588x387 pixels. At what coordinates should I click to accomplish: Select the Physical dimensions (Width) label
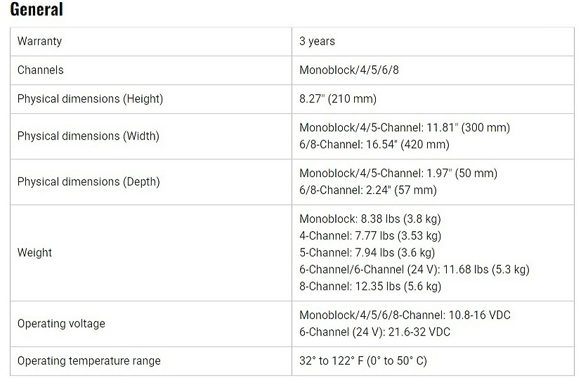tap(88, 136)
